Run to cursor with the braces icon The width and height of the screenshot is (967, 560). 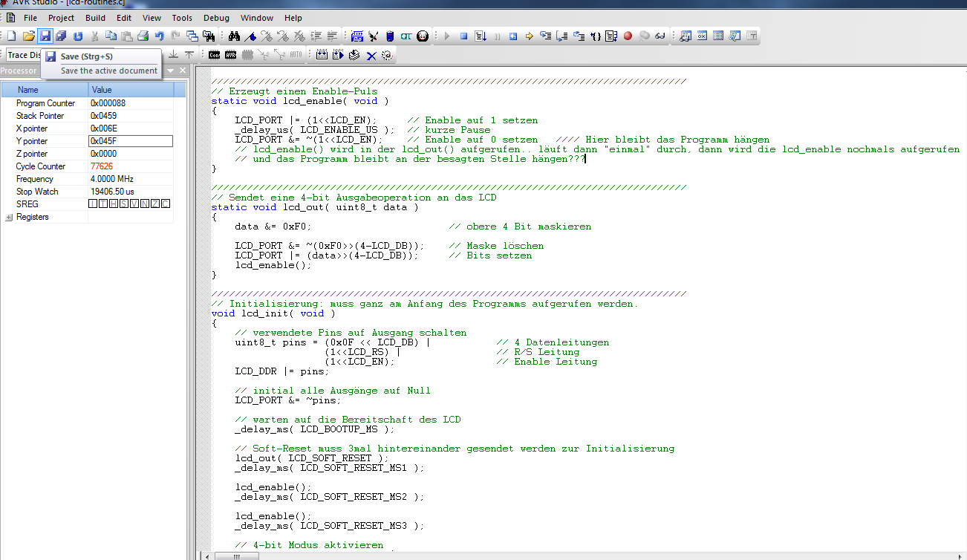(596, 36)
